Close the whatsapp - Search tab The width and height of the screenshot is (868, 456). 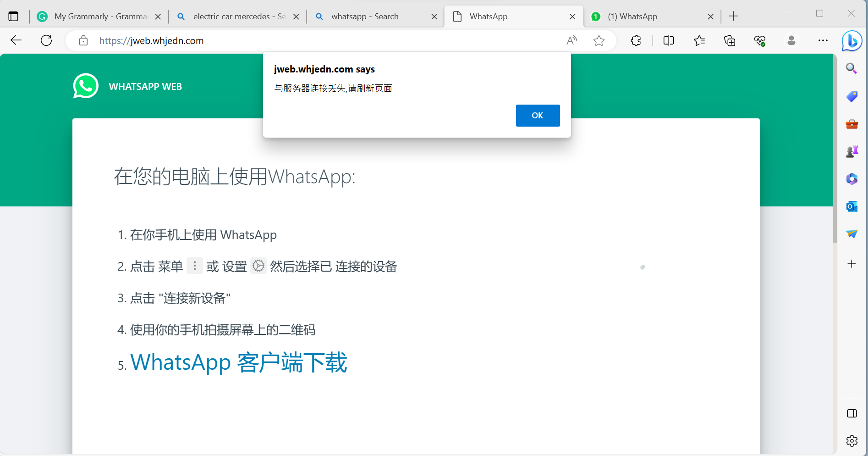pos(434,17)
